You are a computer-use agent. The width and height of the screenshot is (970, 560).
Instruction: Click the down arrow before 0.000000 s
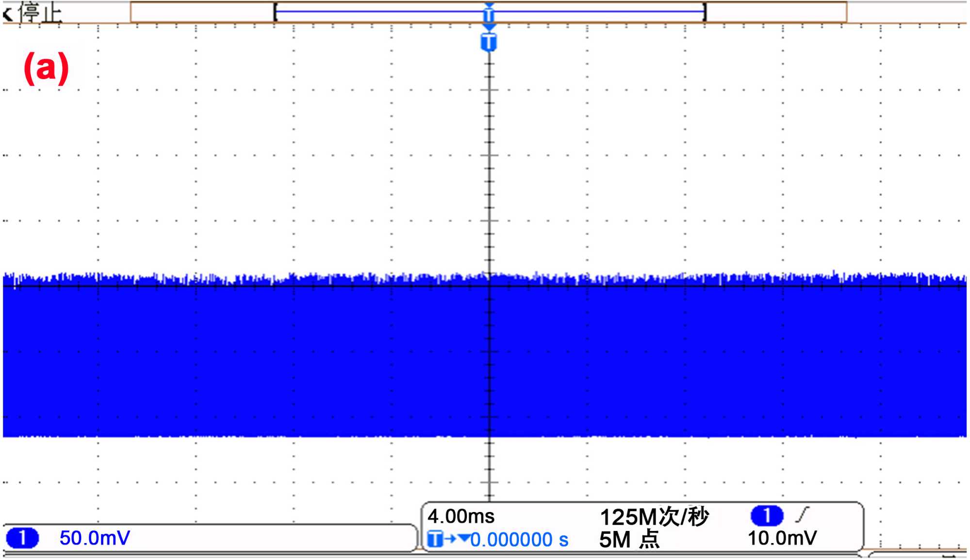463,538
